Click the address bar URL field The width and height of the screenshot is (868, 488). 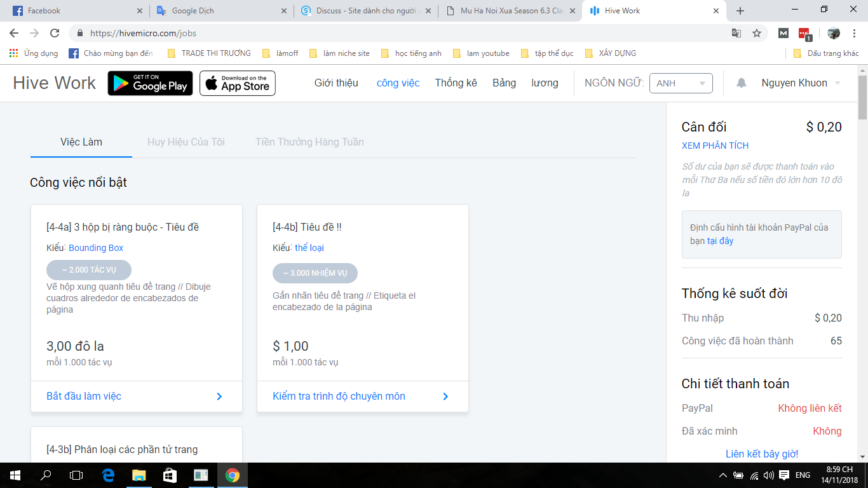[x=407, y=33]
